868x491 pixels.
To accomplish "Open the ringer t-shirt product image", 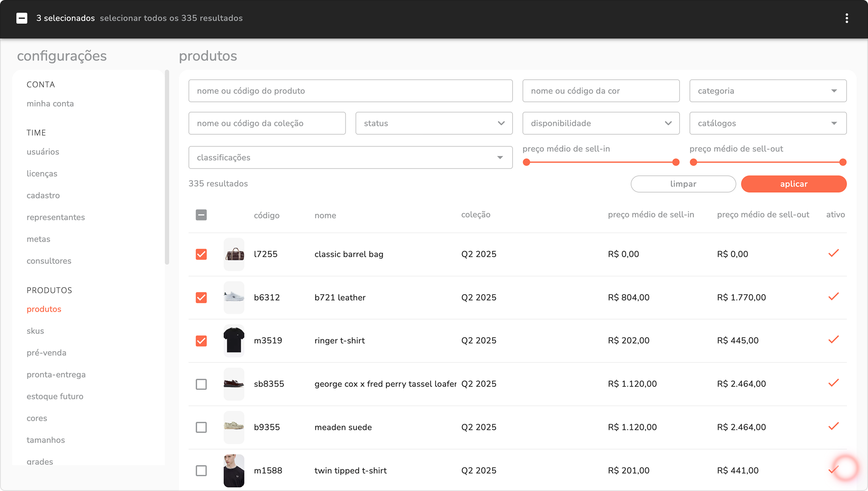I will [234, 341].
